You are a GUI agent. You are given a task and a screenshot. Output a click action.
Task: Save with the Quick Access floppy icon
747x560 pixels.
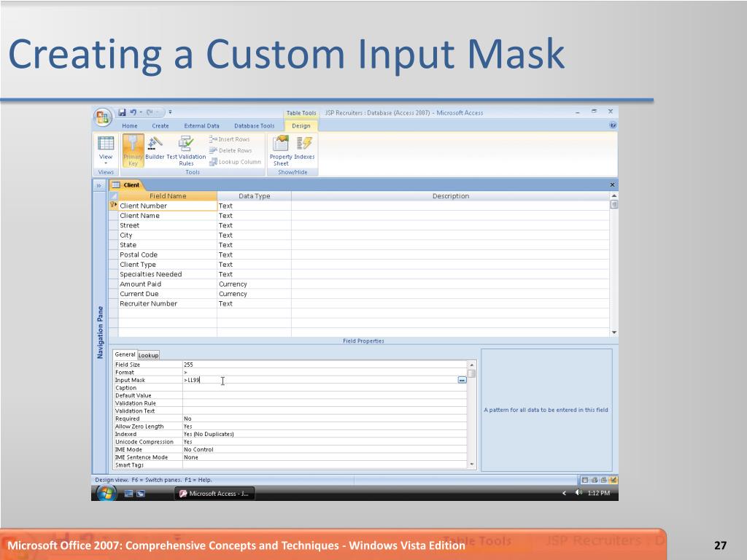(x=122, y=112)
